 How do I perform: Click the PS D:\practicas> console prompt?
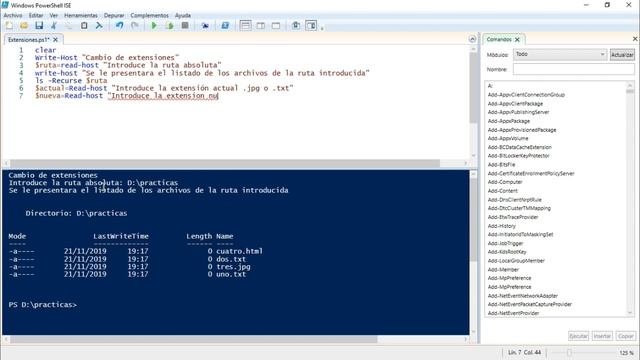click(x=42, y=305)
